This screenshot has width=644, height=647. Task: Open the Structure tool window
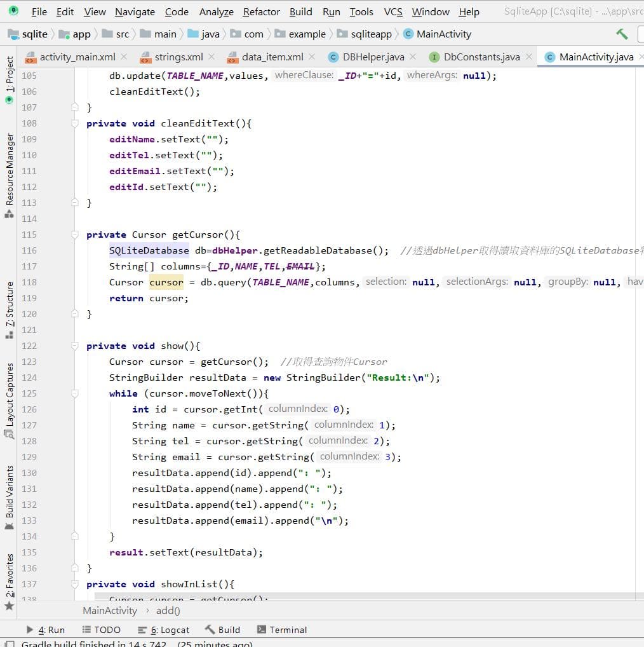tap(8, 304)
